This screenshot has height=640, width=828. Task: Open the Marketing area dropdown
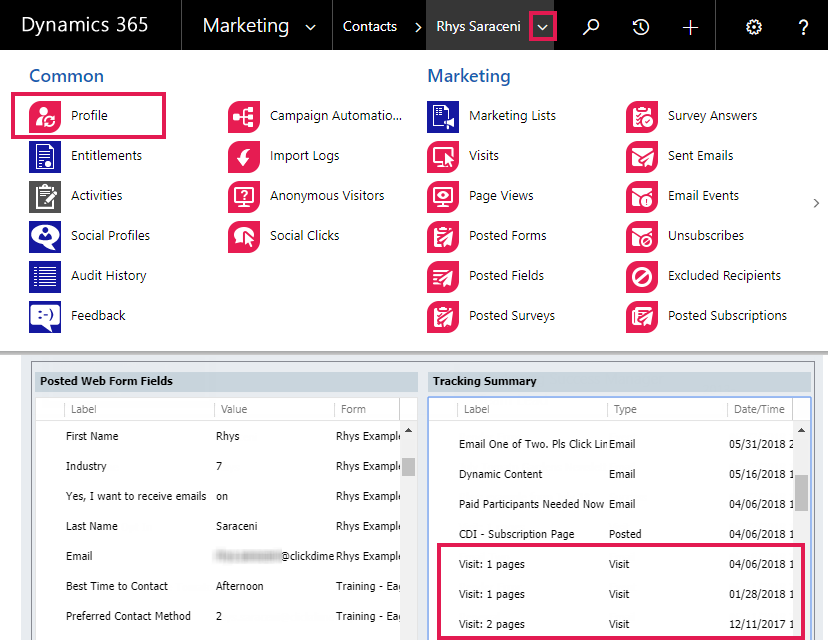tap(310, 26)
